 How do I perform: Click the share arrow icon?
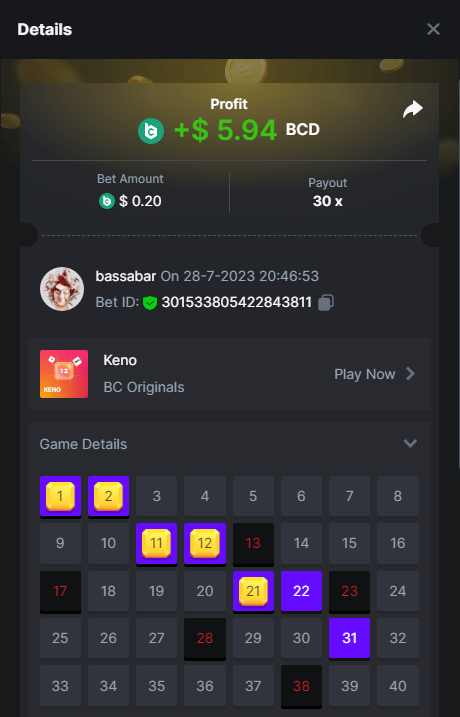pyautogui.click(x=412, y=109)
